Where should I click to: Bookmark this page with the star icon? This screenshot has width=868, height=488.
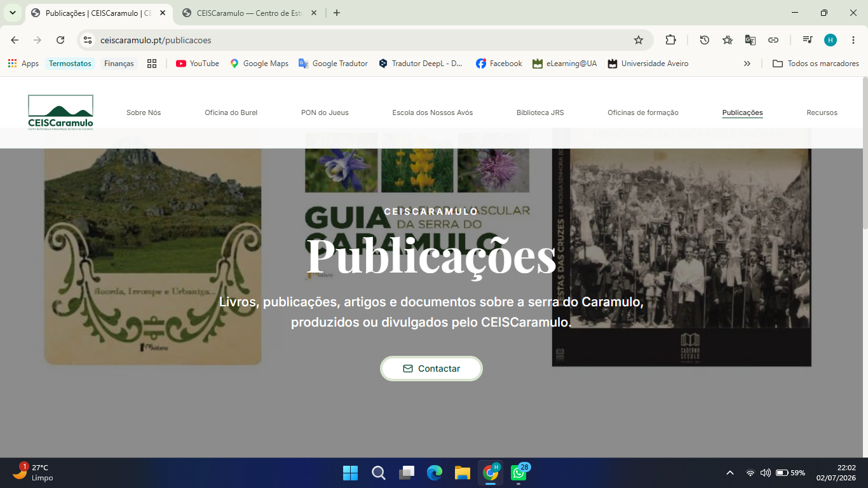(x=639, y=40)
